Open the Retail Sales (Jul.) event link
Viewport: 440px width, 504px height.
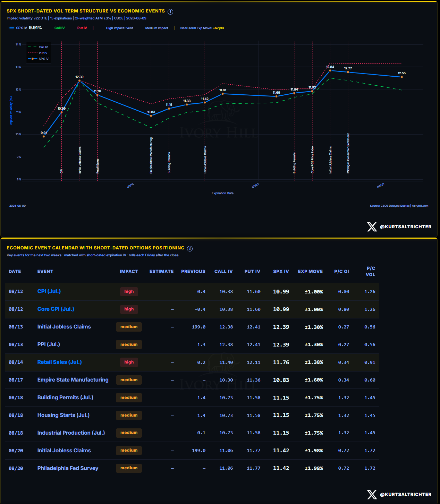(60, 362)
